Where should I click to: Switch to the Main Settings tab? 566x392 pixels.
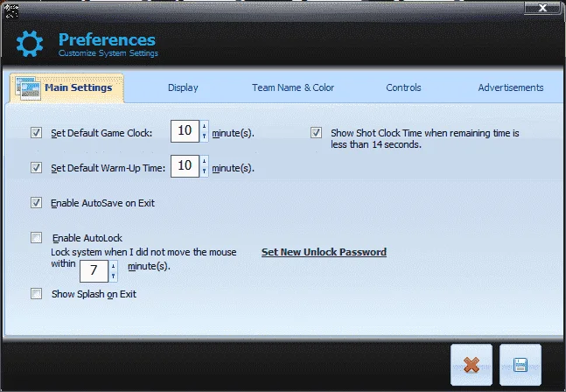[67, 87]
